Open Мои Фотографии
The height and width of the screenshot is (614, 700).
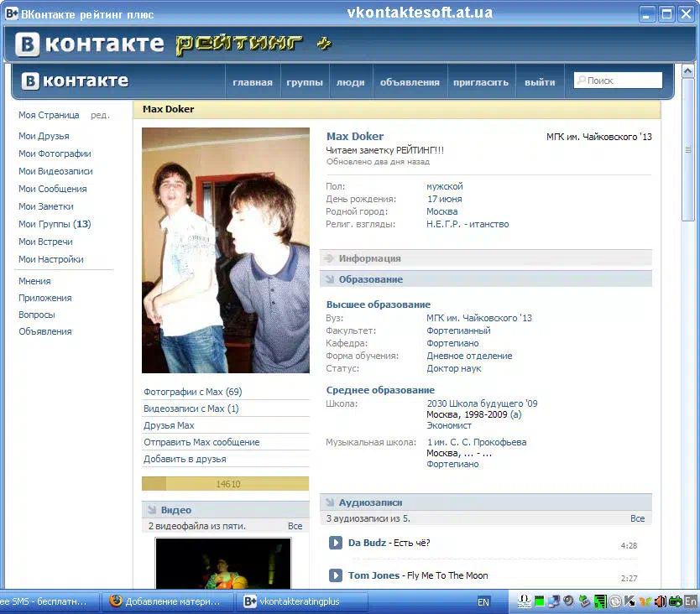(55, 153)
